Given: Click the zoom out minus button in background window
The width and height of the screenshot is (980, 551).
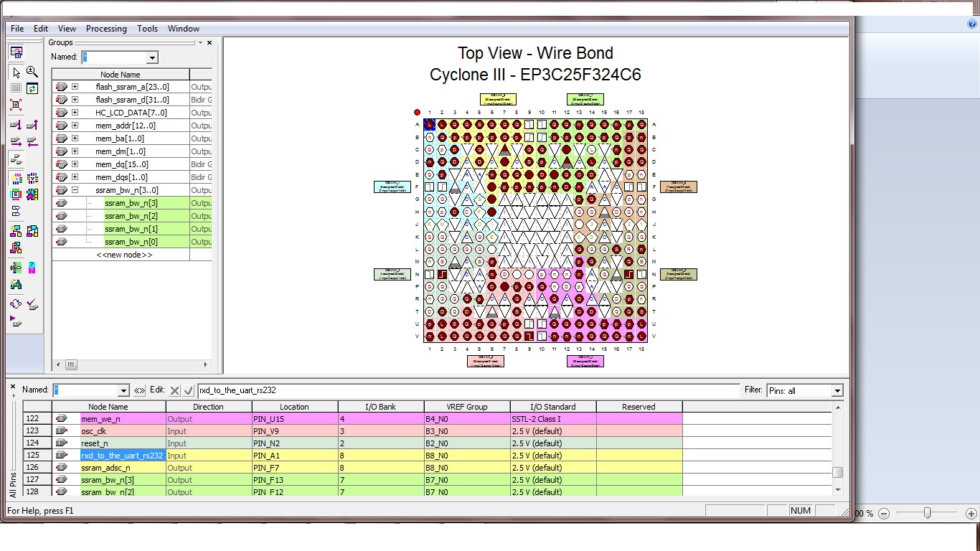Looking at the screenshot, I should [x=884, y=514].
